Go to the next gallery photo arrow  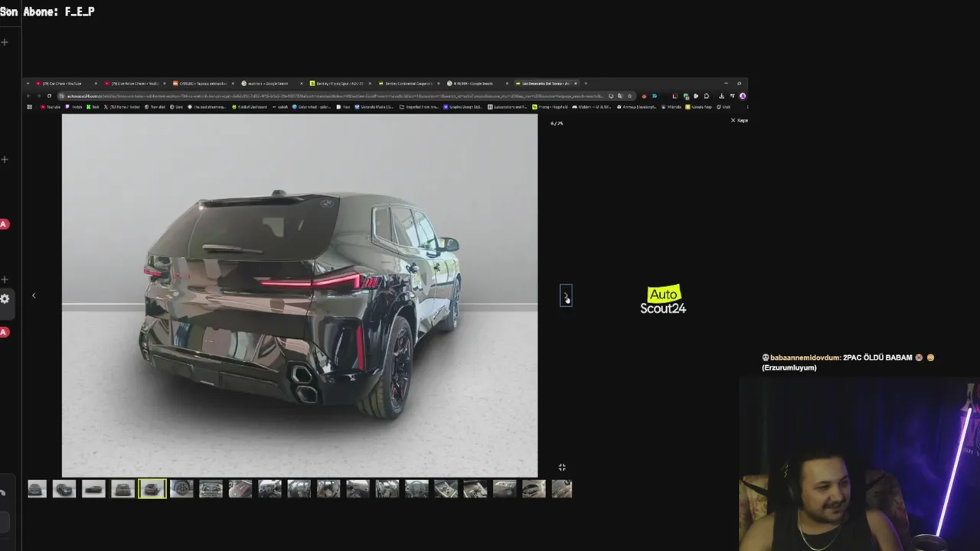pos(566,296)
